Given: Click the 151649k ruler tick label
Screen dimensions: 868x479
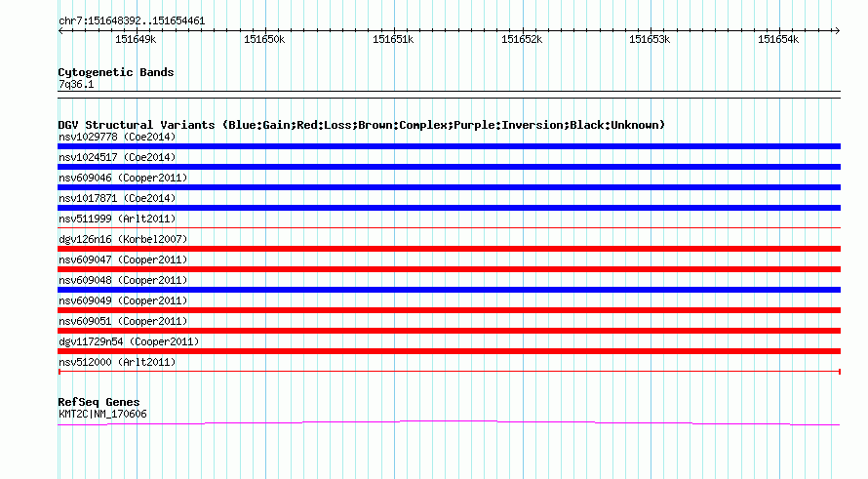Looking at the screenshot, I should point(136,40).
